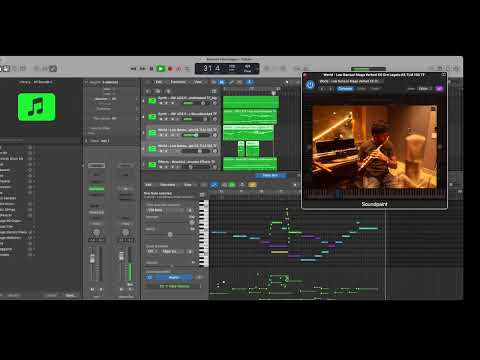The width and height of the screenshot is (480, 360).
Task: Open the Functions menu of the Tracks area
Action: tap(178, 82)
